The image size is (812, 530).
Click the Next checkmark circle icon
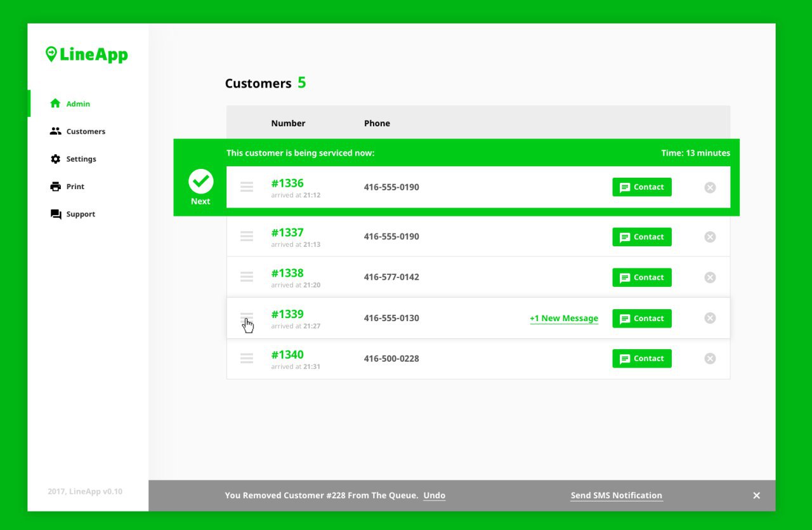pyautogui.click(x=200, y=182)
